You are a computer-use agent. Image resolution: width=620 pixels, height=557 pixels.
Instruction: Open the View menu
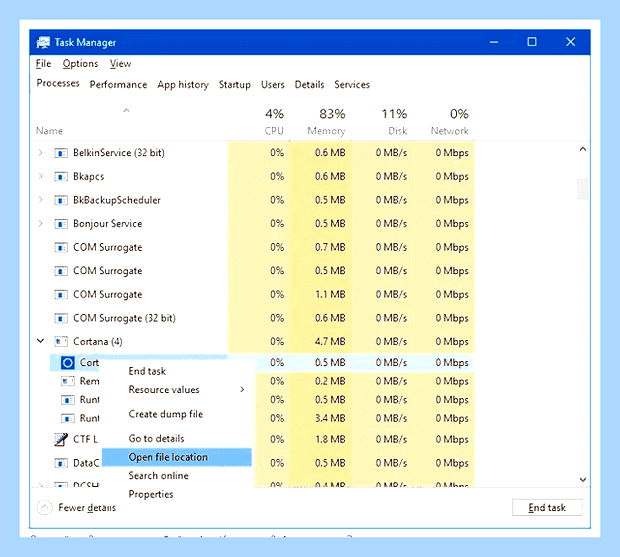(120, 64)
